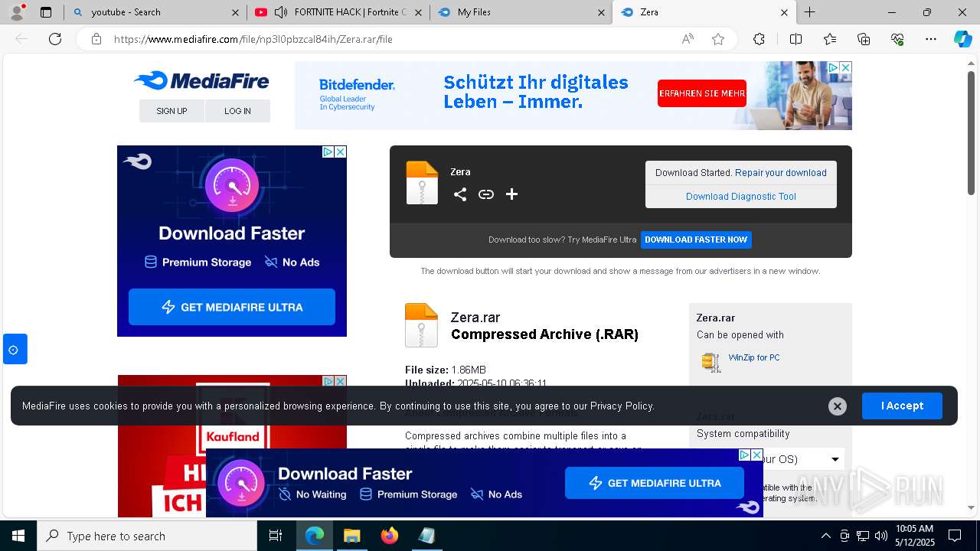Add page to favorites star icon
980x551 pixels.
[718, 39]
